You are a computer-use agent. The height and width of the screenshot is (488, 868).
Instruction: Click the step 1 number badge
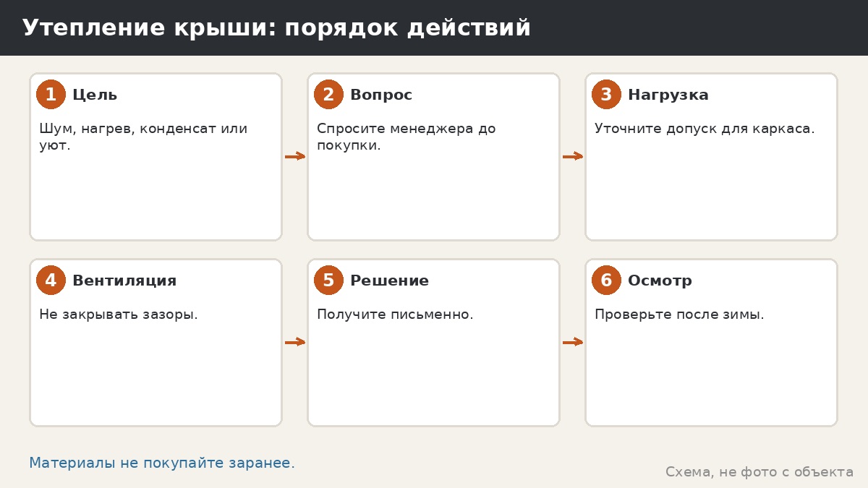[x=51, y=95]
